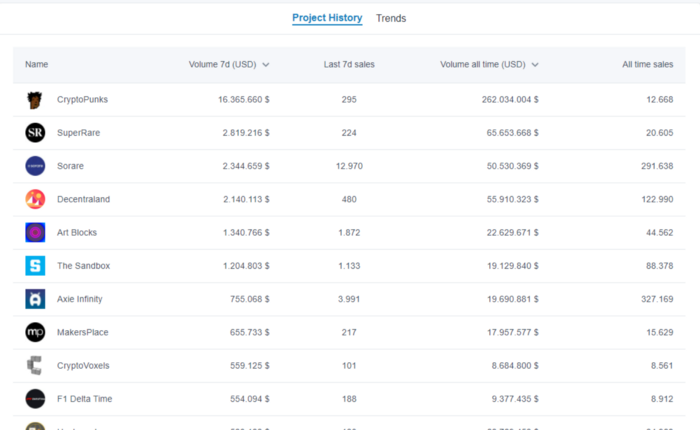Click the All time sales column header
The width and height of the screenshot is (700, 430).
coord(648,64)
